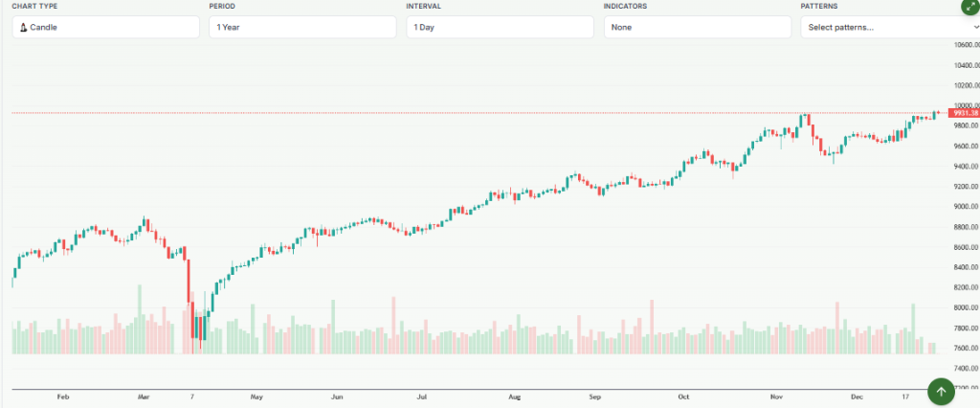Click the green fullscreen expand icon
The width and height of the screenshot is (980, 408).
(x=969, y=6)
